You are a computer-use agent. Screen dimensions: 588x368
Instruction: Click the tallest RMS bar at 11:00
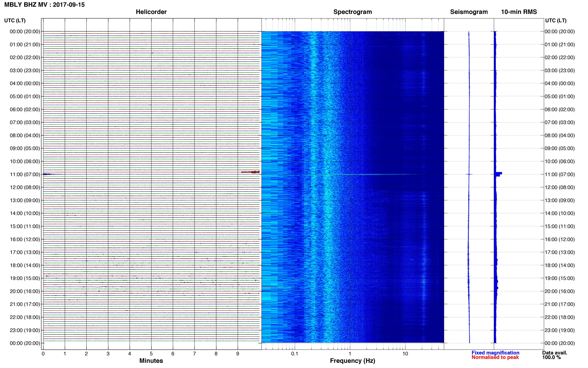pos(498,173)
